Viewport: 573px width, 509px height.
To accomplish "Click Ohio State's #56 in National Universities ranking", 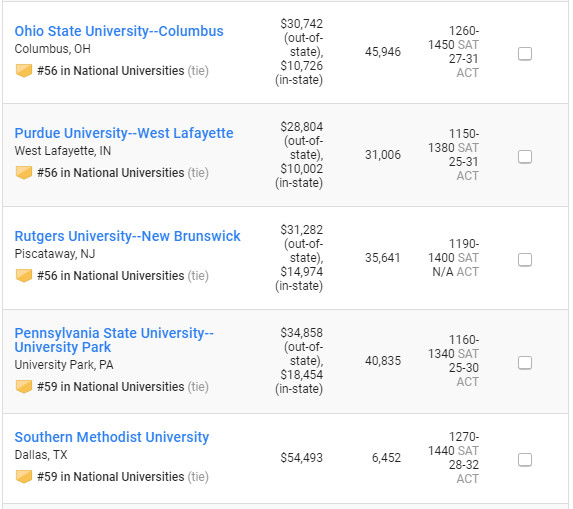I will 111,71.
